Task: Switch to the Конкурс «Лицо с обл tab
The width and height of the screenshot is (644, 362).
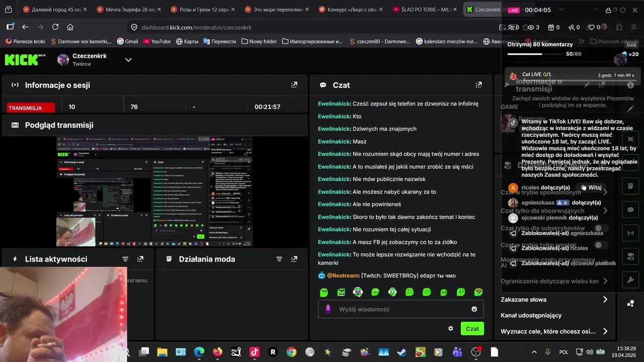Action: [x=350, y=10]
